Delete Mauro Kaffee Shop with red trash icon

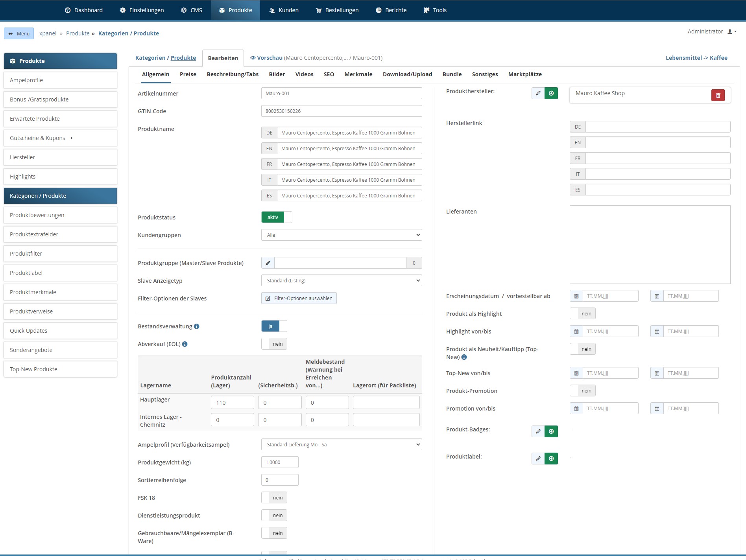718,95
